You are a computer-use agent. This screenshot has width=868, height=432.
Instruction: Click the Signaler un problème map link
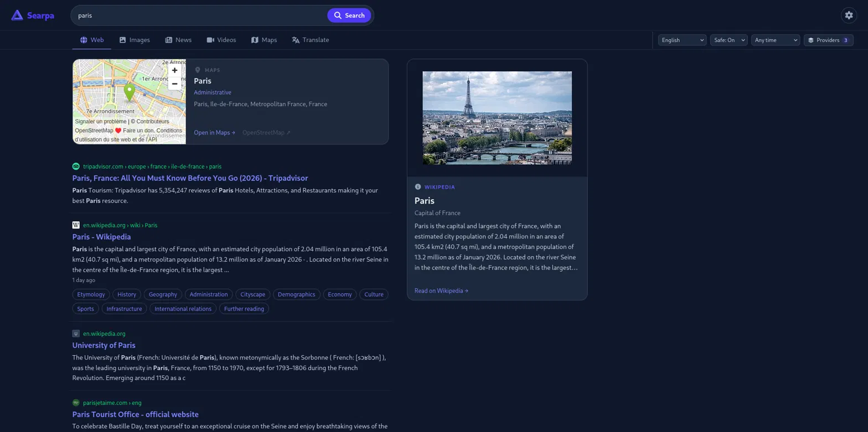pyautogui.click(x=101, y=122)
